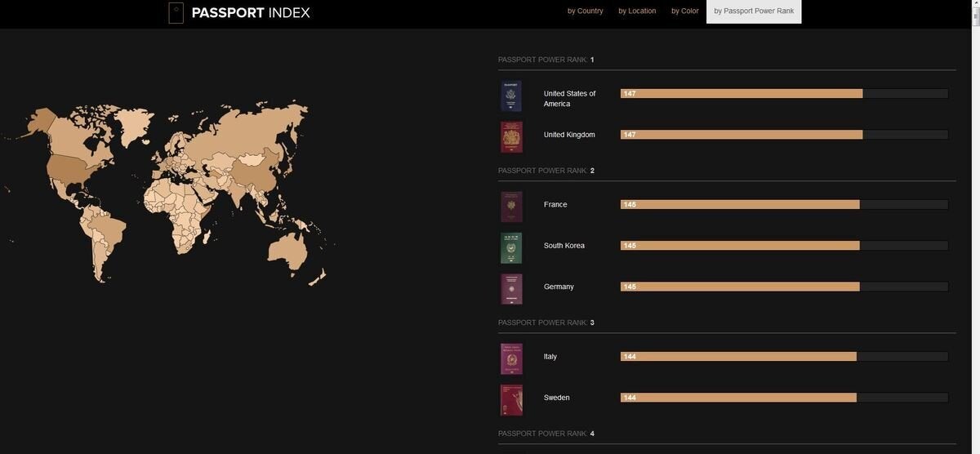Select the by Passport Power Rank tab
980x454 pixels.
pos(754,11)
